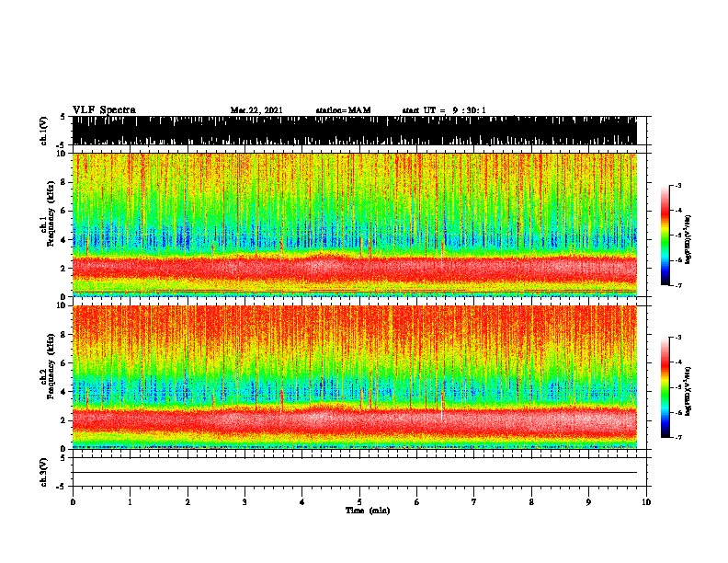Click the "Time (min)" axis title
Screen dimensions: 728x563
coord(368,511)
